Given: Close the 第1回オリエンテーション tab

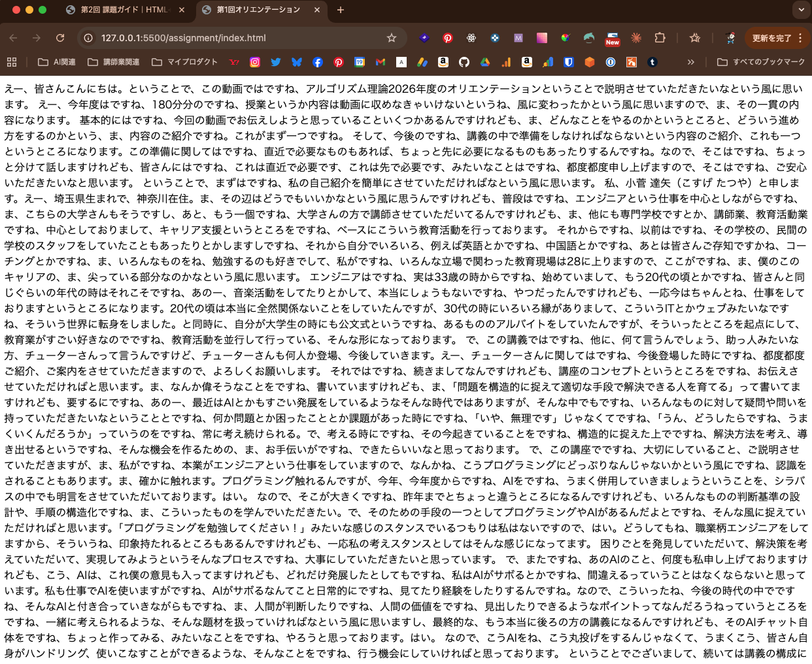Looking at the screenshot, I should (x=317, y=10).
